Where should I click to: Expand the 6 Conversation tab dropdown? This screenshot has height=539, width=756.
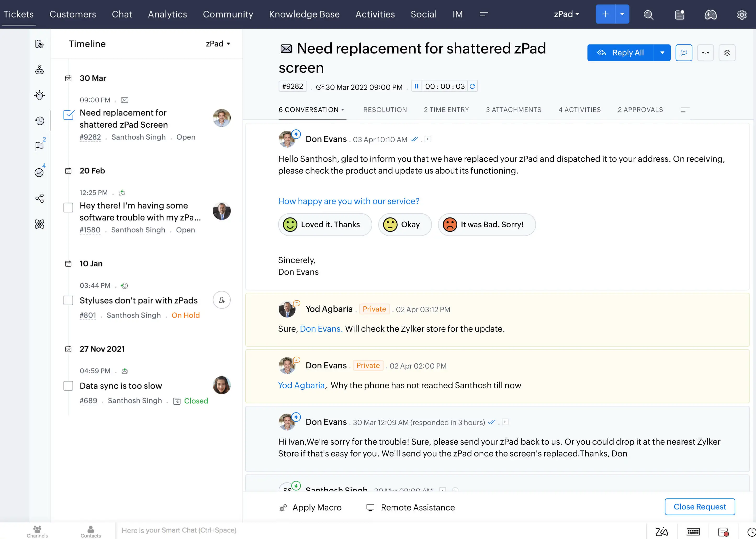pos(343,110)
